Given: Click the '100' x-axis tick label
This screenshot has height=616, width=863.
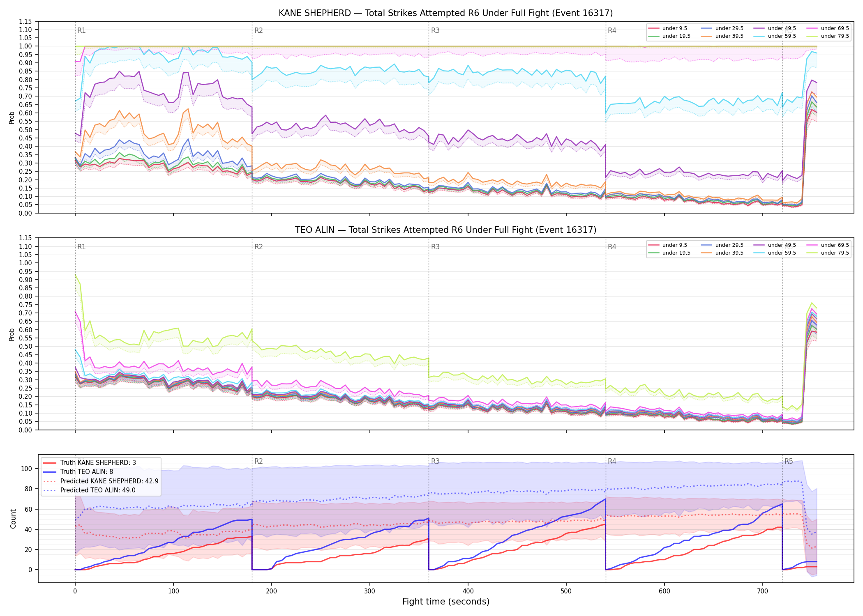Looking at the screenshot, I should coord(173,591).
